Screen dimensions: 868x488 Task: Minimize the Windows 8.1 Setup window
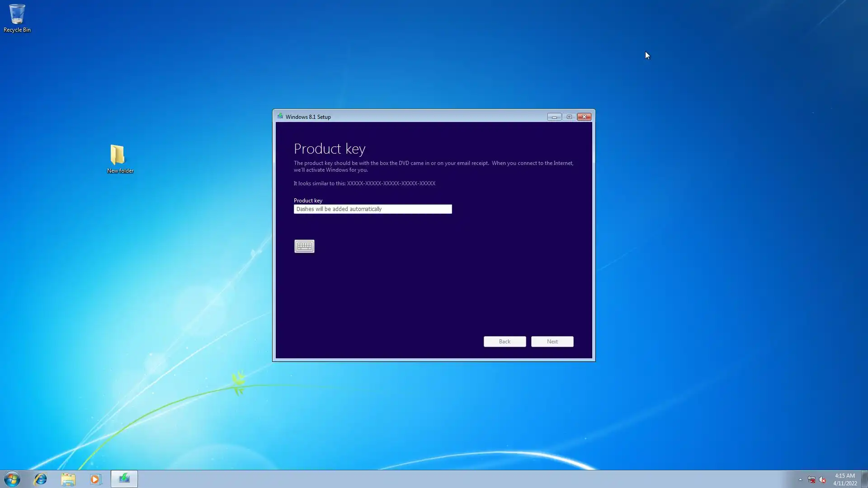pyautogui.click(x=554, y=117)
